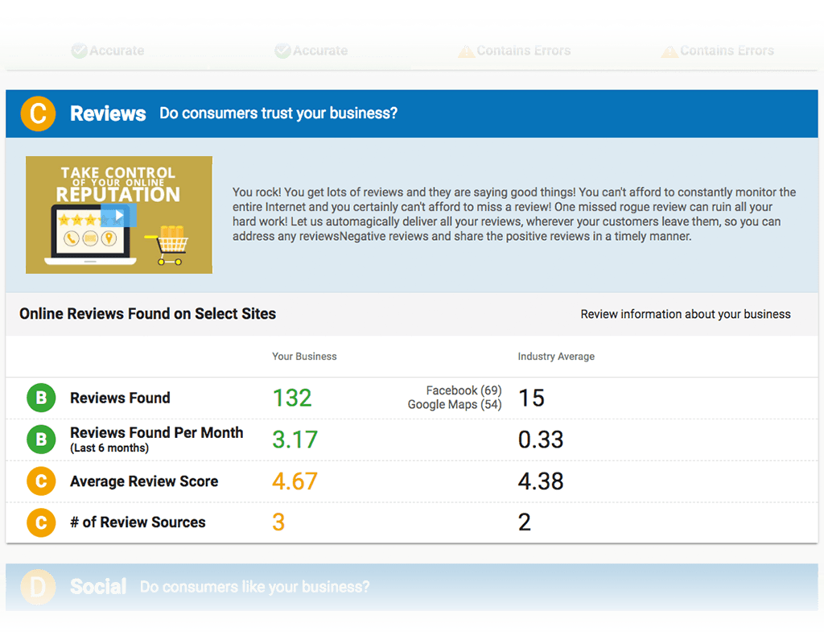Viewport: 824px width, 644px height.
Task: Click the D grade badge beside Social
Action: 38,587
